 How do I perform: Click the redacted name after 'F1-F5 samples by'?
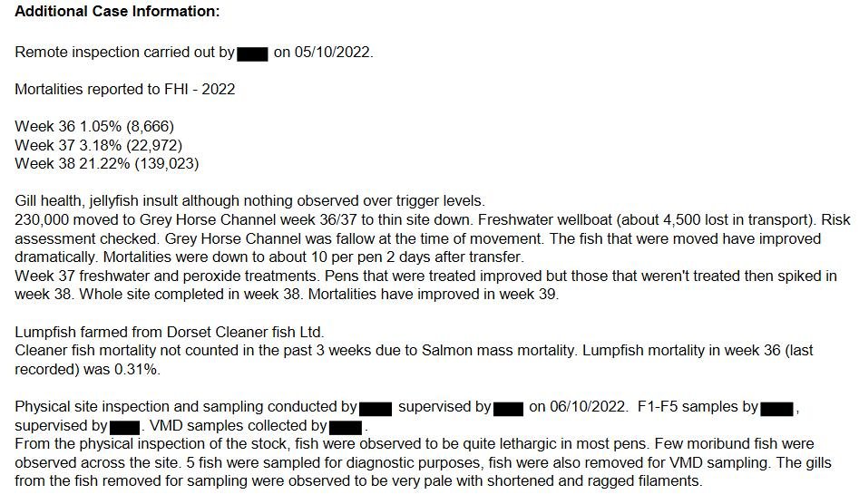(x=776, y=409)
